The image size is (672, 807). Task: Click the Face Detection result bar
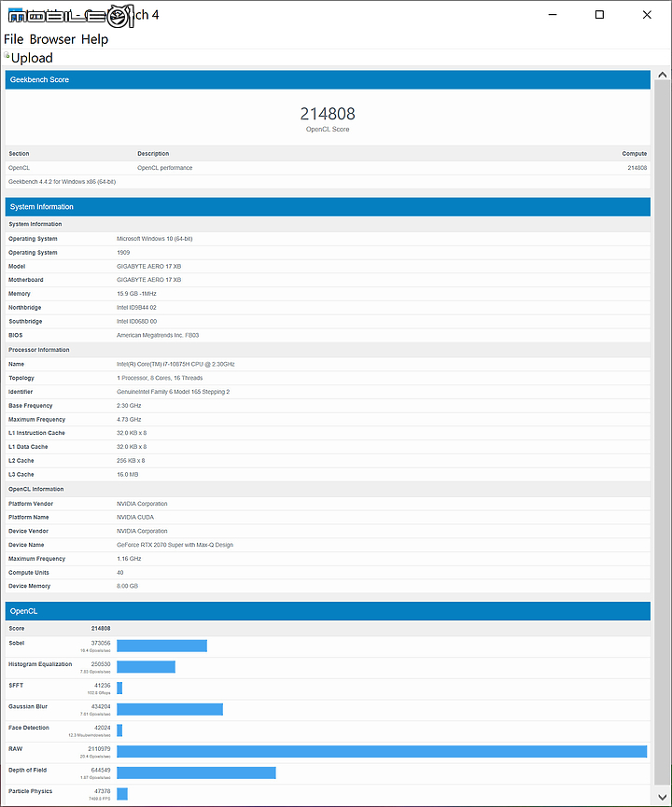click(119, 730)
